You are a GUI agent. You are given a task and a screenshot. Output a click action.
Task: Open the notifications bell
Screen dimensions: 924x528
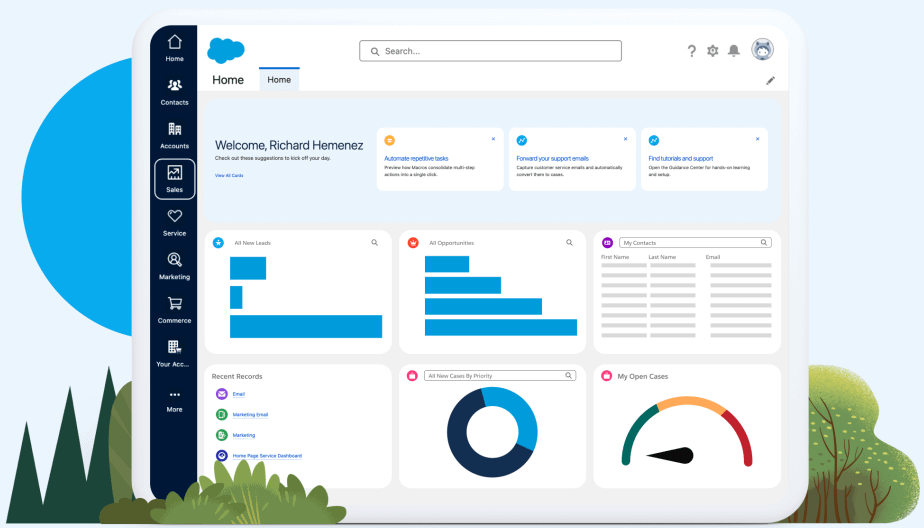(x=734, y=51)
